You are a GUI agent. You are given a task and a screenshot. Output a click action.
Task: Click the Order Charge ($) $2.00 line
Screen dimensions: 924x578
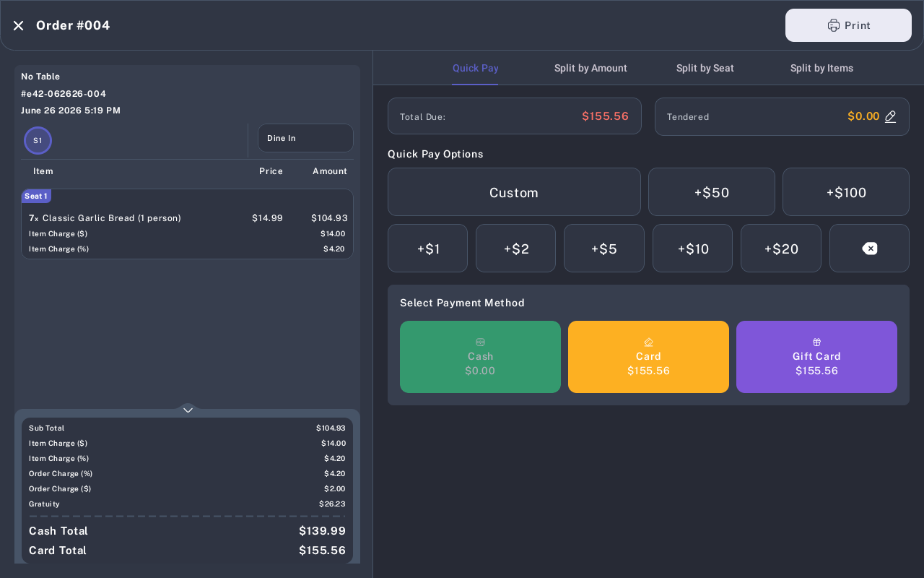[x=188, y=489]
